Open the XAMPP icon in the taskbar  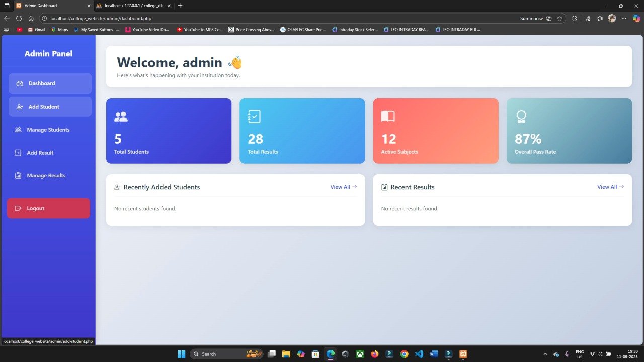pyautogui.click(x=463, y=354)
